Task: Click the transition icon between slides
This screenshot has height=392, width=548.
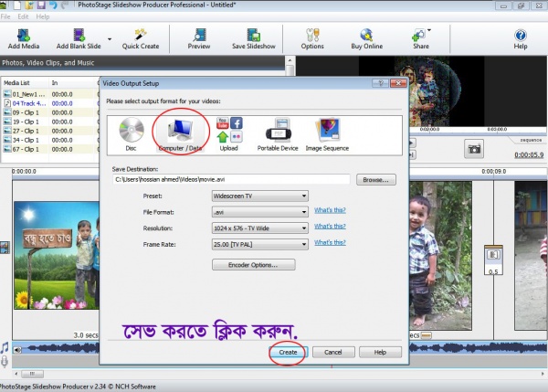Action: pos(493,260)
